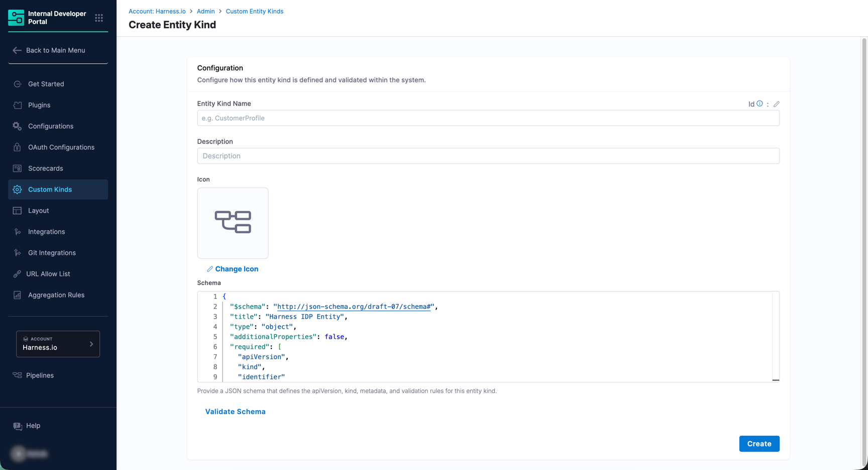Screen dimensions: 868x470
Task: Expand the Harness.io account selector
Action: click(58, 344)
